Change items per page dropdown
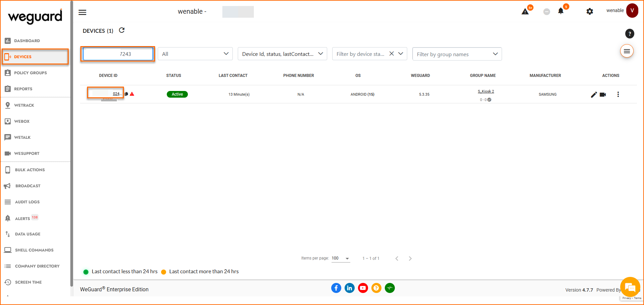Viewport: 644px width, 305px height. [341, 258]
